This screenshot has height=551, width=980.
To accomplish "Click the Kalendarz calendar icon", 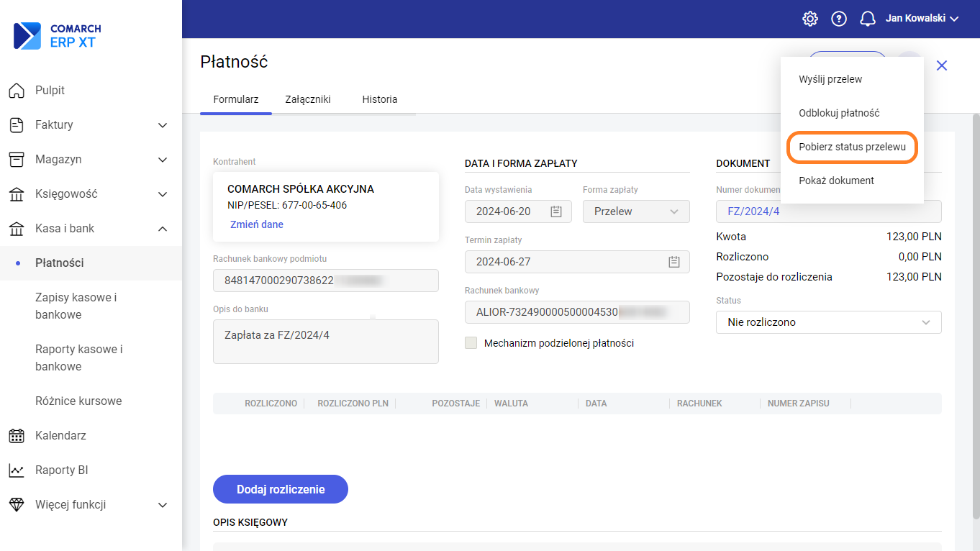I will pyautogui.click(x=17, y=436).
